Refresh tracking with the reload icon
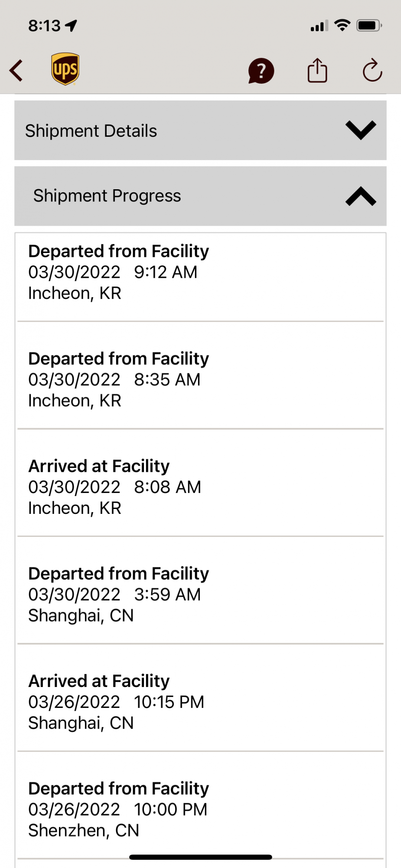The height and width of the screenshot is (868, 401). [x=372, y=71]
